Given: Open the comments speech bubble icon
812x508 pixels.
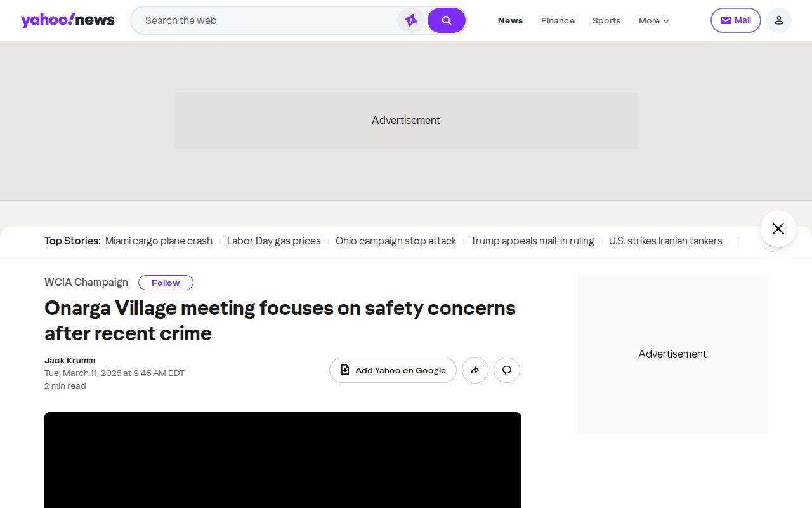Looking at the screenshot, I should point(507,370).
